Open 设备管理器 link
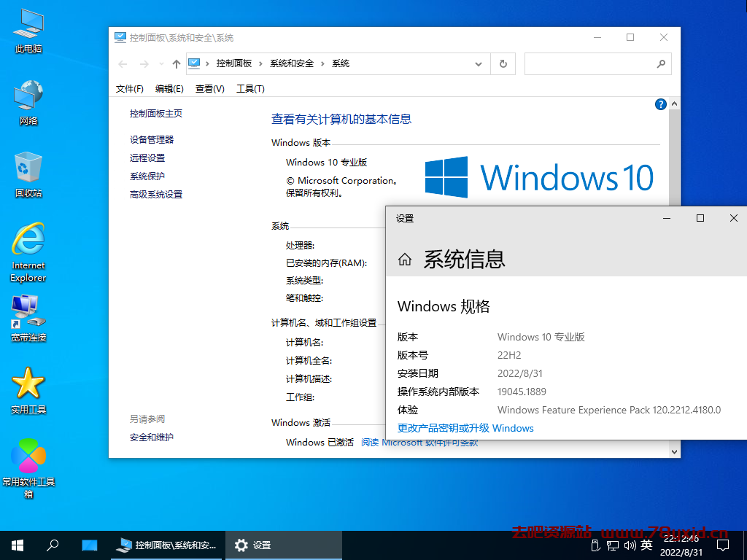 pyautogui.click(x=152, y=139)
